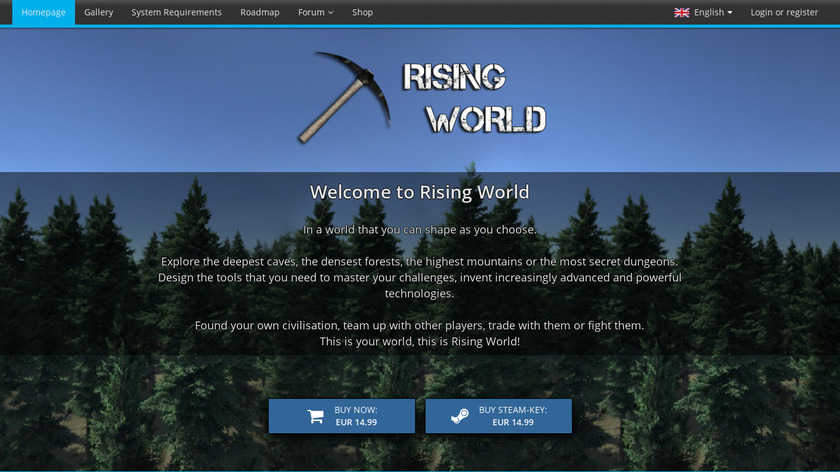Image resolution: width=840 pixels, height=472 pixels.
Task: Click the Buy Steam-Key EUR 14.99 button
Action: tap(498, 416)
